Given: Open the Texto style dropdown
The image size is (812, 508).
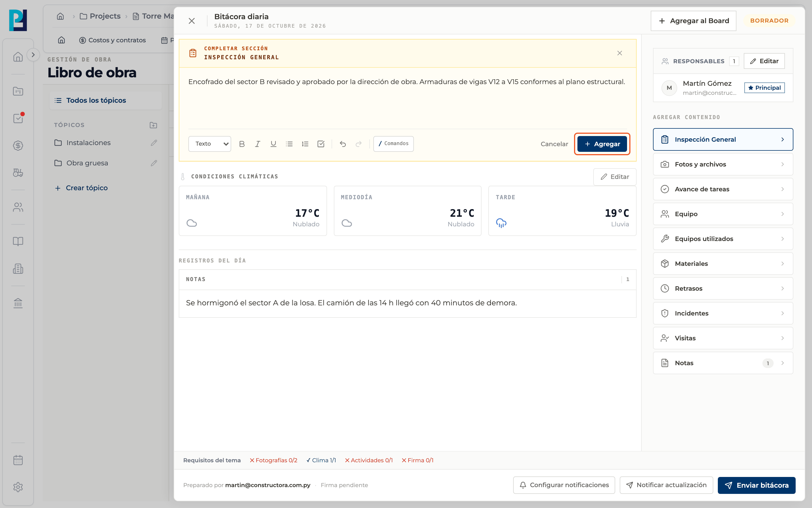Looking at the screenshot, I should 210,144.
